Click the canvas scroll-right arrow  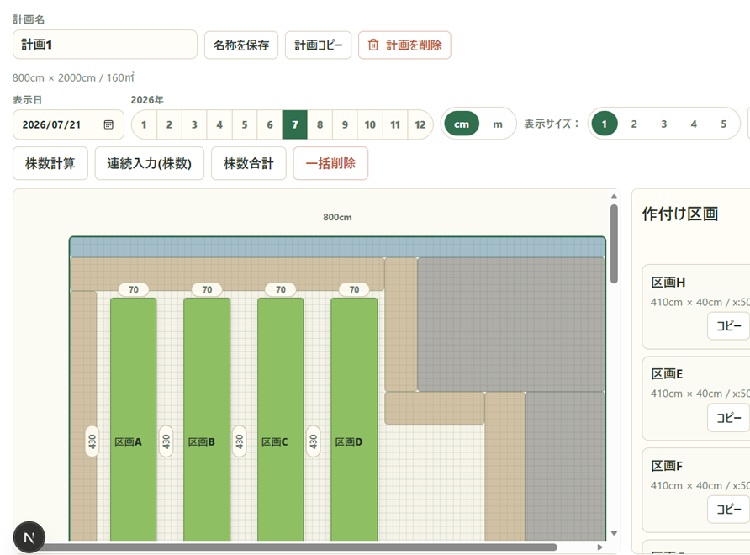point(600,547)
